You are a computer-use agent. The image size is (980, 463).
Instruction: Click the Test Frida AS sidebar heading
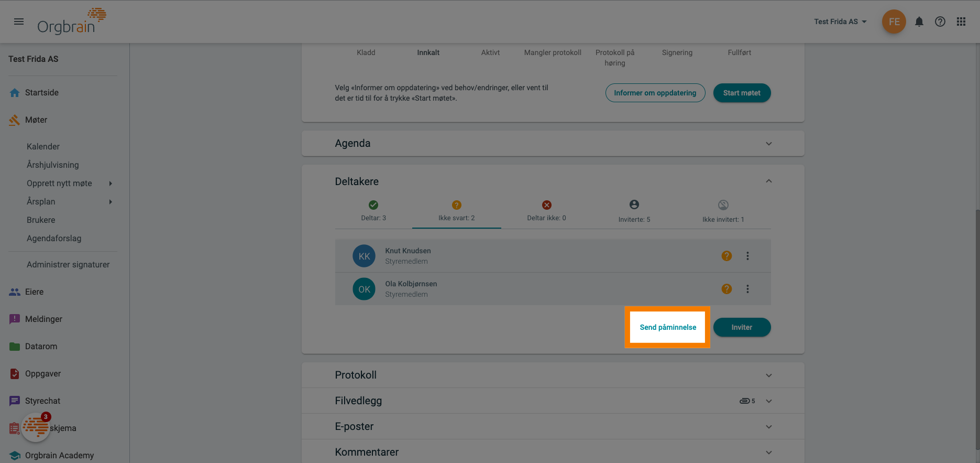click(34, 59)
